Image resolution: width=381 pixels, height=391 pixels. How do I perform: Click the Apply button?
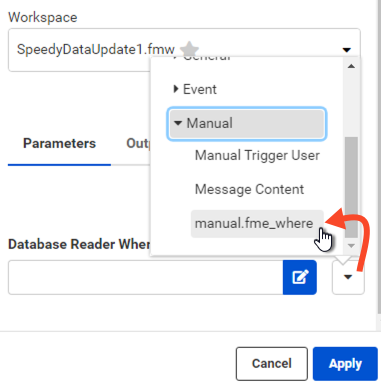345,364
